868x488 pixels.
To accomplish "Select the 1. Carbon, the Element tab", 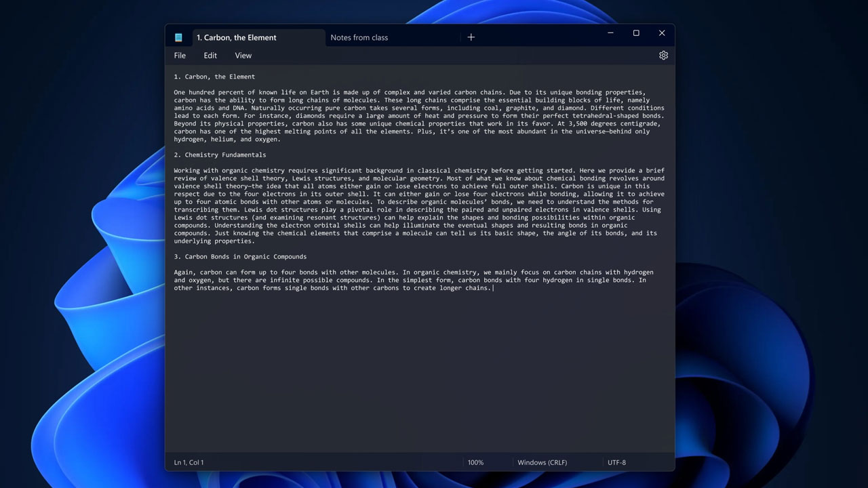I will point(258,37).
